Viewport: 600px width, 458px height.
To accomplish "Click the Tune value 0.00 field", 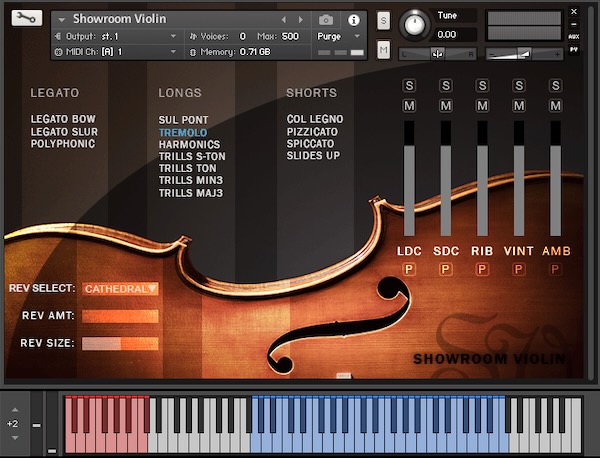I will point(447,35).
